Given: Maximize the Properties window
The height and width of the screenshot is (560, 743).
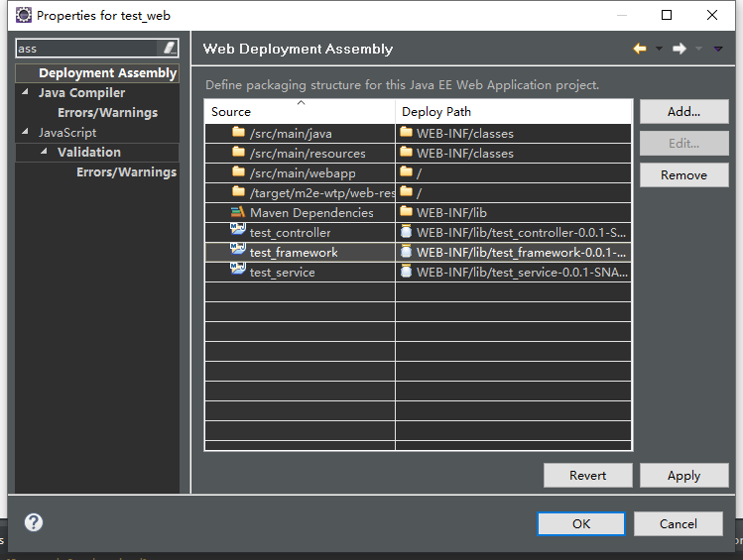Looking at the screenshot, I should coord(667,15).
